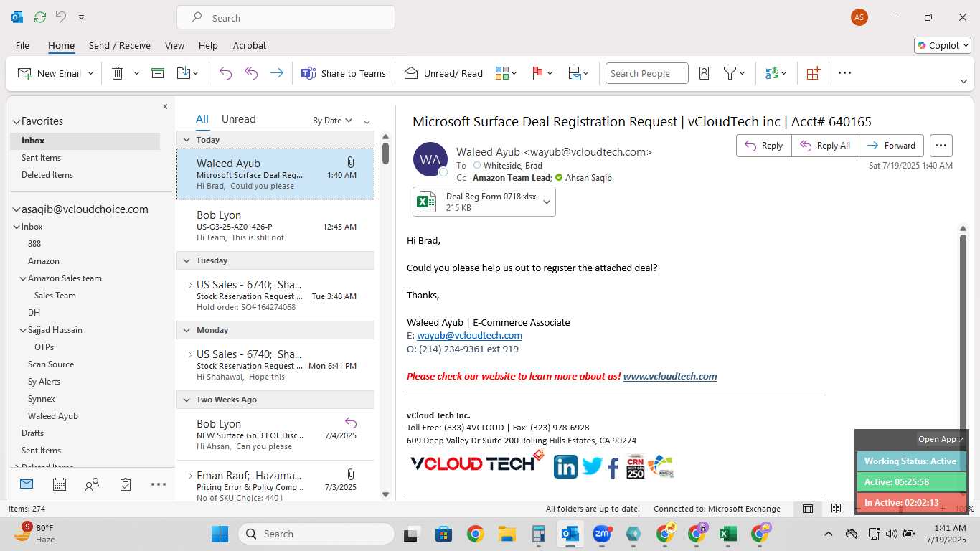Collapse the Sajjad Hussain folder

pyautogui.click(x=23, y=330)
